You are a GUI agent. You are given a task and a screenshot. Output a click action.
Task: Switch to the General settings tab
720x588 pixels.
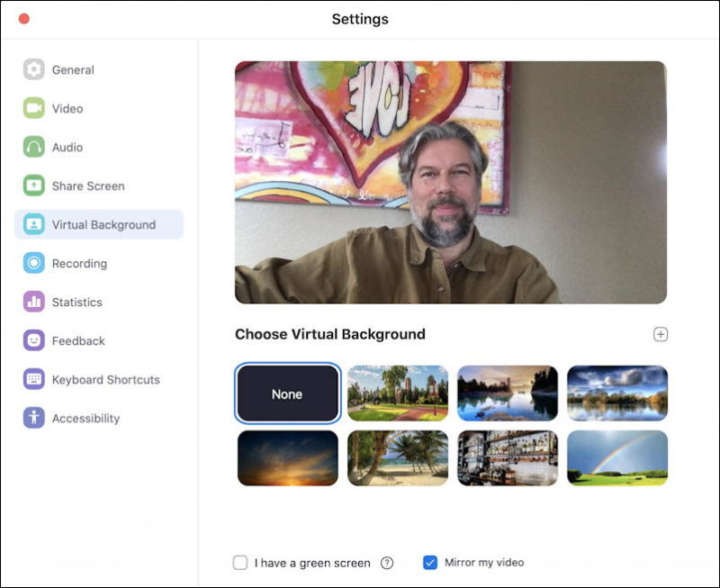(72, 69)
